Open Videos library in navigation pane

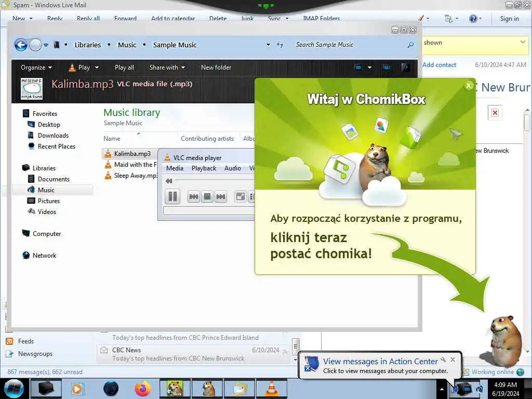(x=42, y=212)
